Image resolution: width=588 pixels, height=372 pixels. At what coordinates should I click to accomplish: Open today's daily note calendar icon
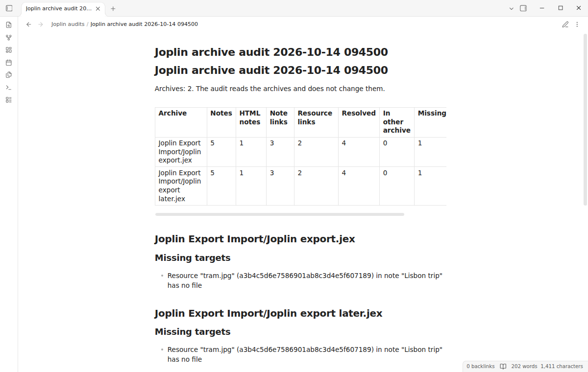9,63
